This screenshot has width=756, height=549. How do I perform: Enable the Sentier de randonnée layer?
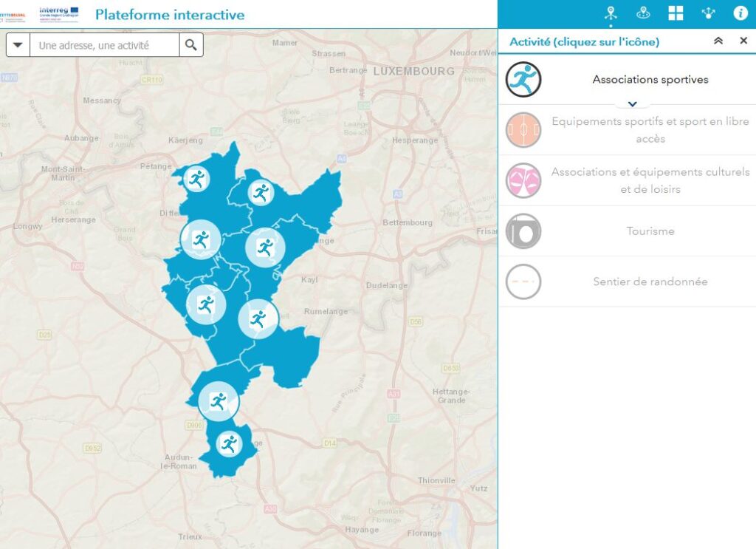(x=524, y=282)
